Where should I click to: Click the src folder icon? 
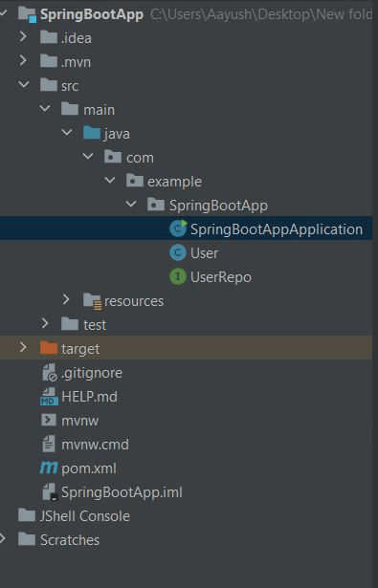click(49, 85)
